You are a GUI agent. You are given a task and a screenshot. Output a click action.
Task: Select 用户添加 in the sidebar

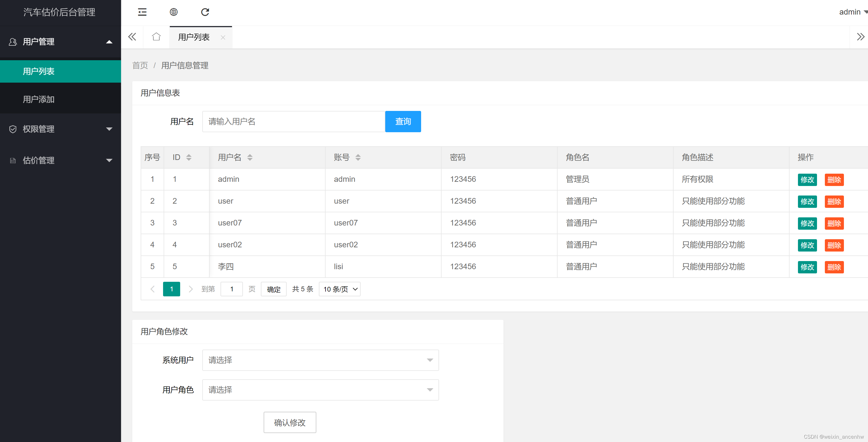click(x=60, y=99)
